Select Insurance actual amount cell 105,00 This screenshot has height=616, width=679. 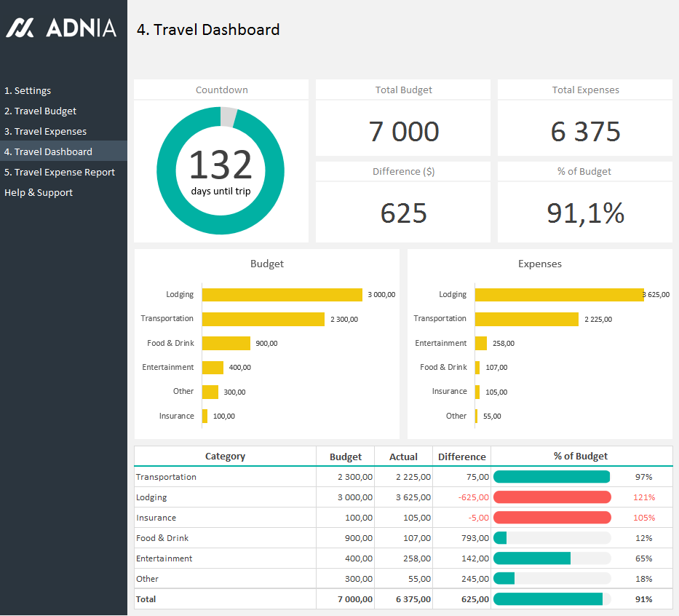pos(403,518)
